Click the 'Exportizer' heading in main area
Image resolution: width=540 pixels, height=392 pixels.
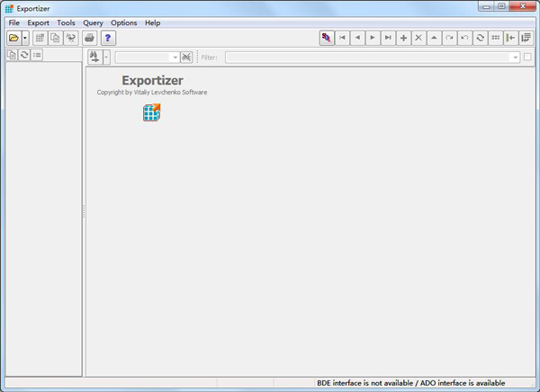click(x=152, y=80)
